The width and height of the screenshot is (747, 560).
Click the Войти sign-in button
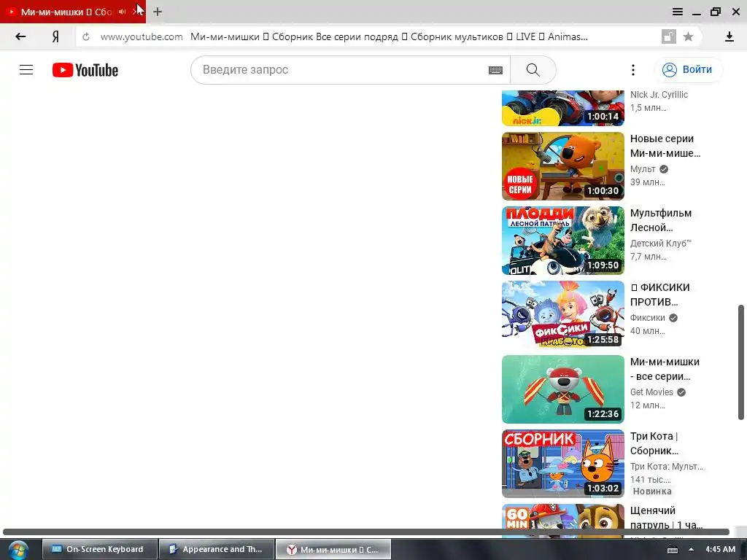(688, 69)
